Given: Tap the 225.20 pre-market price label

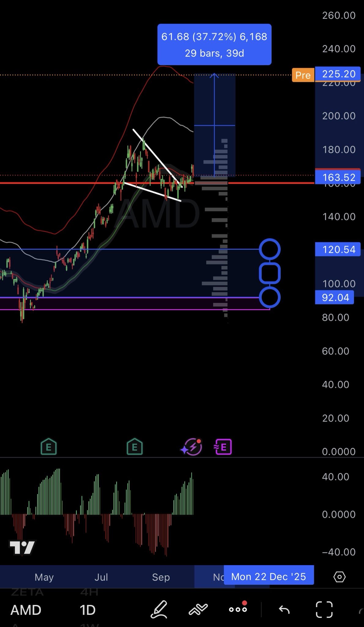Looking at the screenshot, I should (338, 74).
